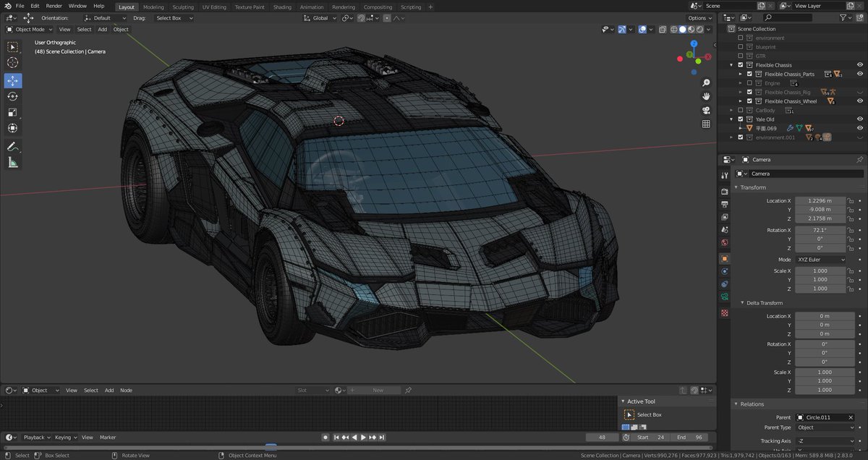Switch to the UV Editing workspace tab

(x=214, y=7)
